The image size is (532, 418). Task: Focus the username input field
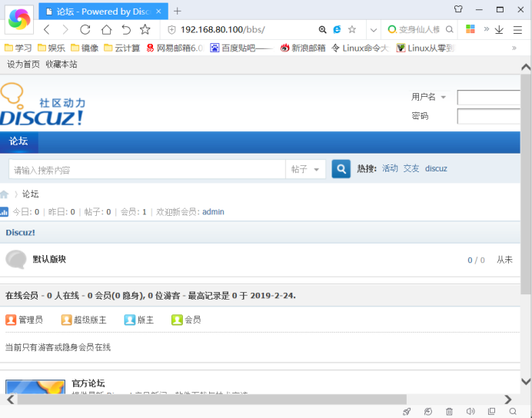[x=489, y=98]
